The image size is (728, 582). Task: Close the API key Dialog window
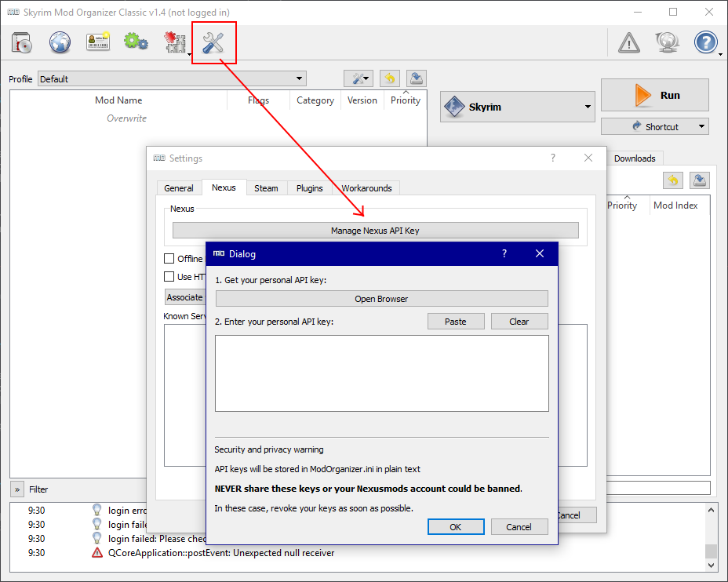[540, 253]
